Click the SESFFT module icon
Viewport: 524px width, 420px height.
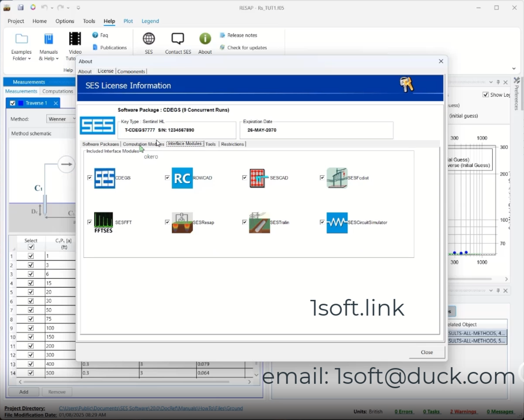click(x=103, y=222)
